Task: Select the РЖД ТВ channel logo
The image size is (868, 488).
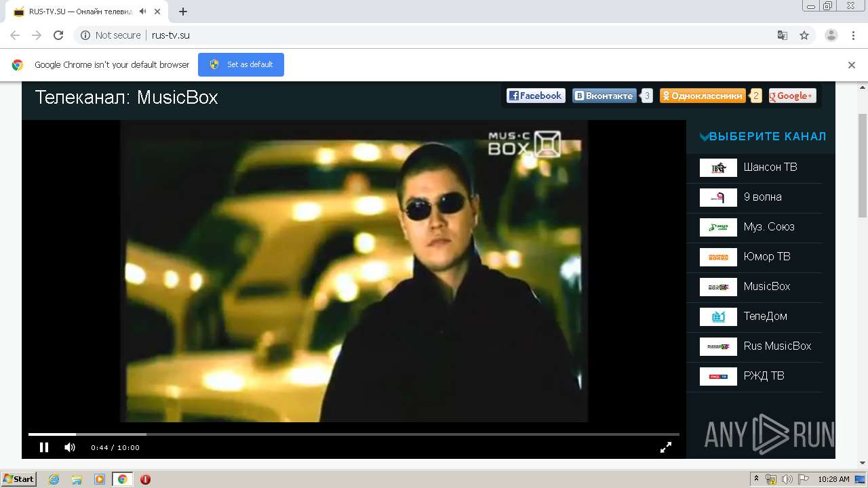Action: click(x=718, y=376)
